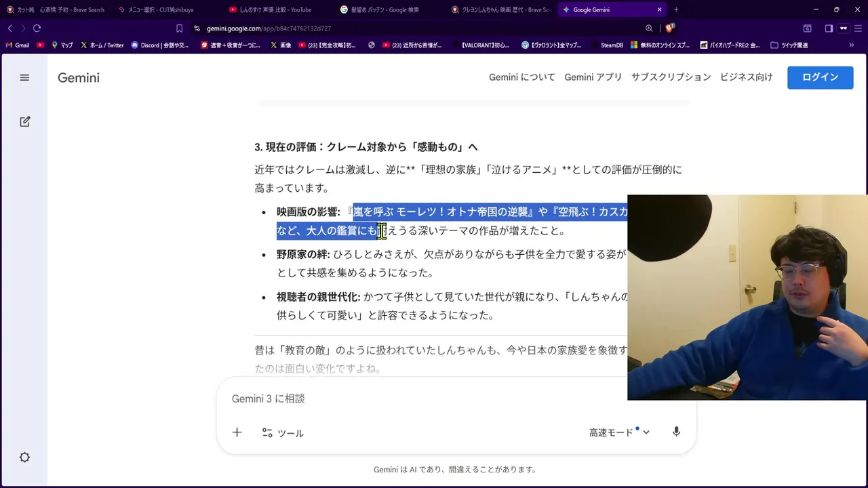Open the Gemini について link
868x488 pixels.
click(521, 77)
